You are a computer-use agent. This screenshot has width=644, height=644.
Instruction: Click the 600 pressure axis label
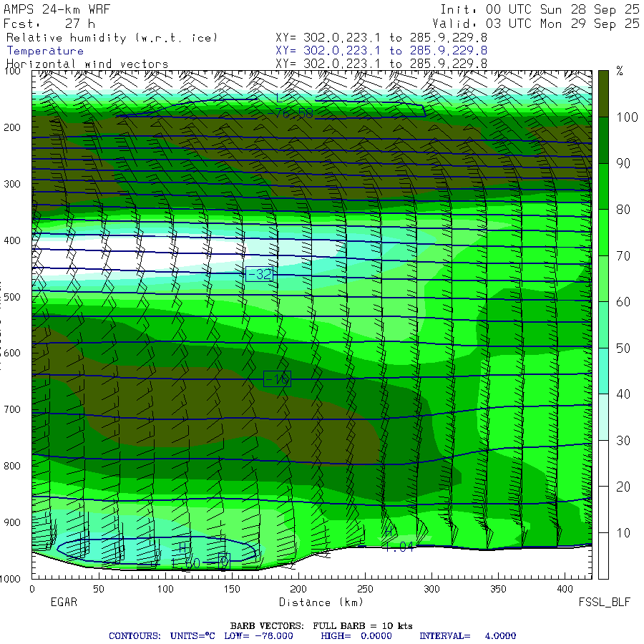tap(12, 353)
